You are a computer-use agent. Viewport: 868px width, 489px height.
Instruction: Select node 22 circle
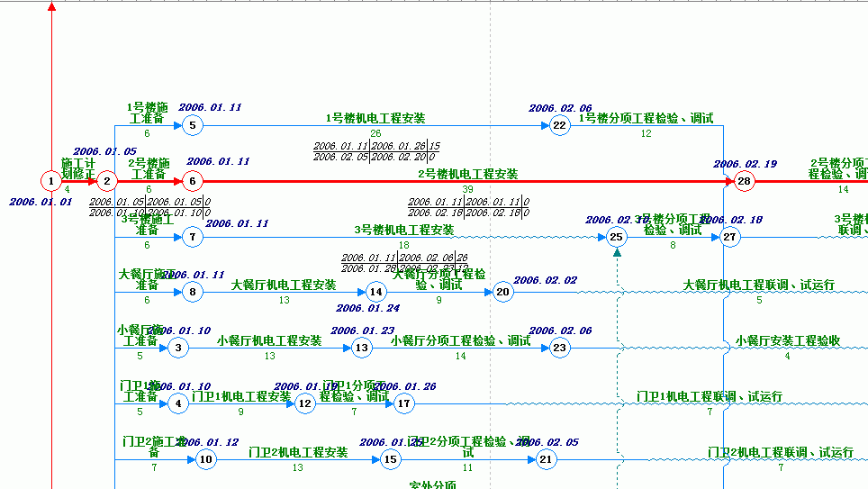pyautogui.click(x=560, y=125)
